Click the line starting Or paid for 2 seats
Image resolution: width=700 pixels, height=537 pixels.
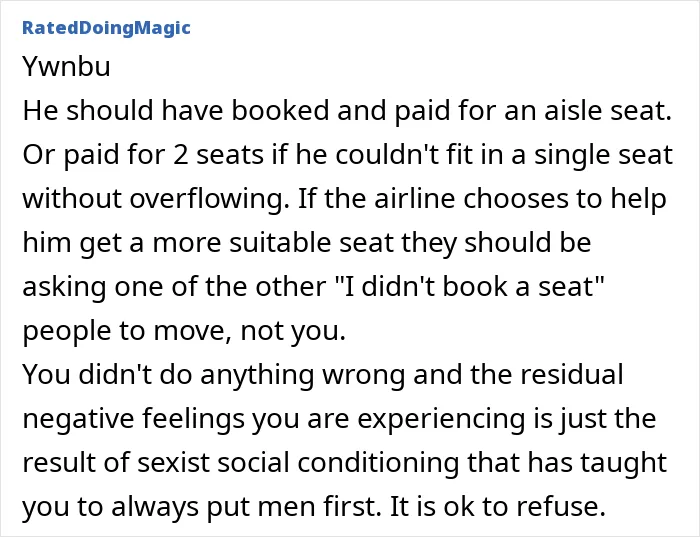347,155
